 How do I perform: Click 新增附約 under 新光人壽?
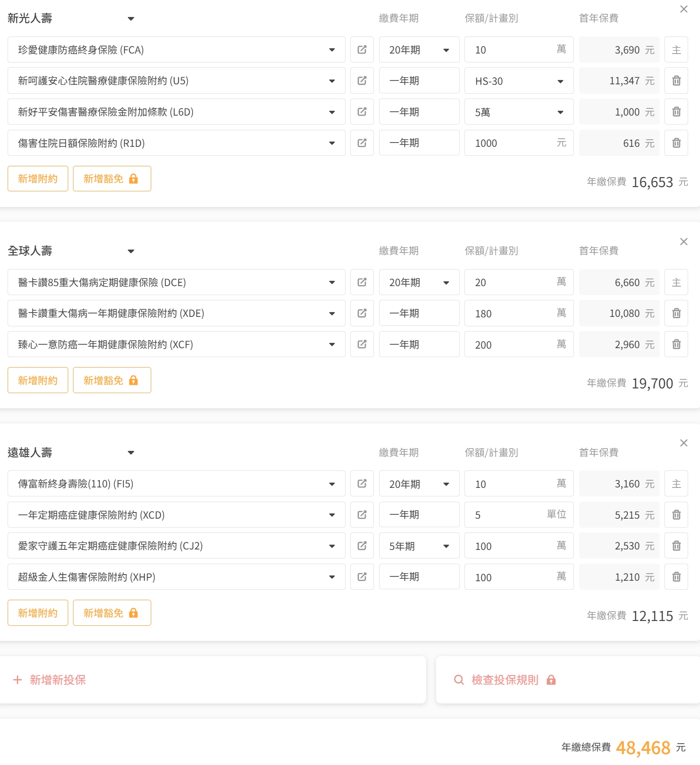pyautogui.click(x=38, y=179)
